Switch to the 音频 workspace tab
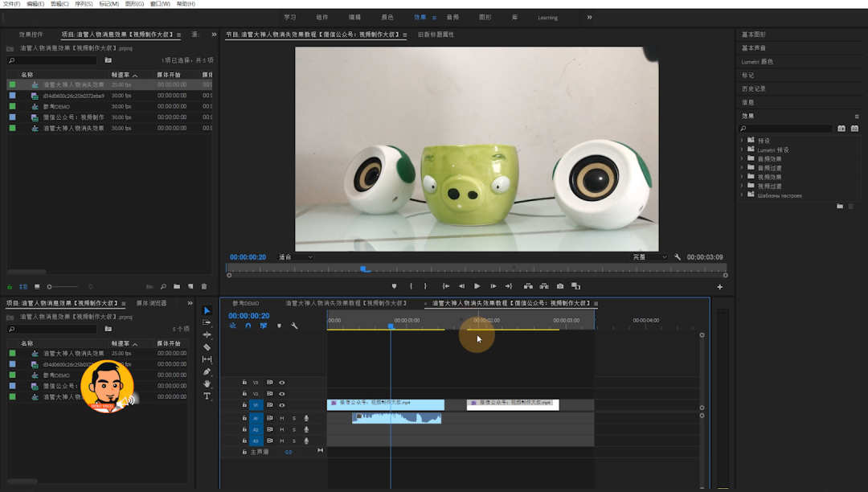This screenshot has width=868, height=492. click(x=452, y=17)
